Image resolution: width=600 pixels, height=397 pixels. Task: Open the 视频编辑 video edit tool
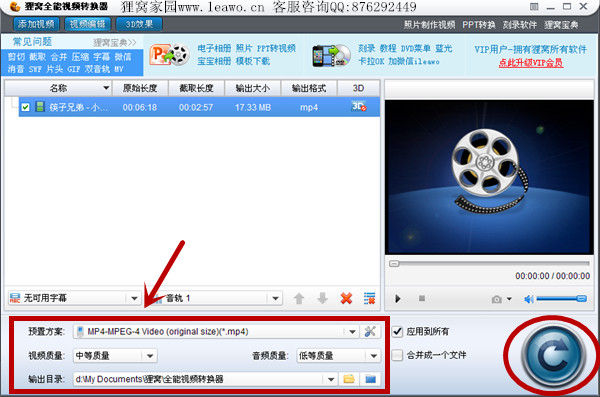88,24
